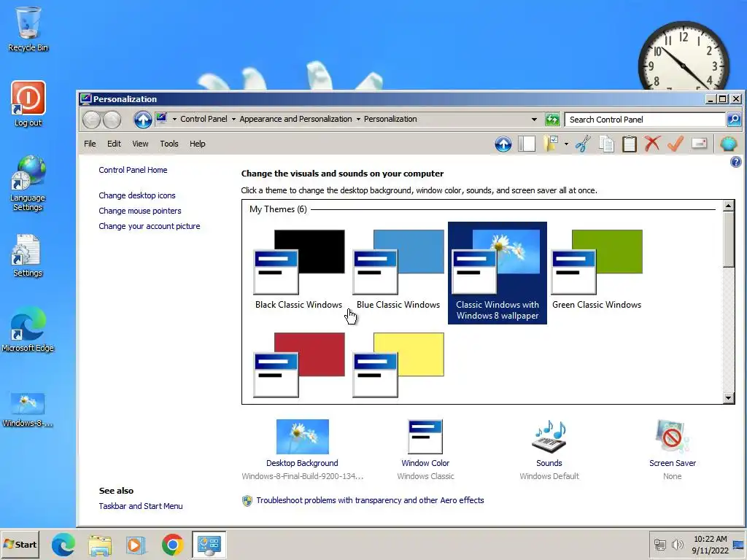Open Desktop Background daisy thumbnail
The image size is (747, 560).
(x=303, y=437)
